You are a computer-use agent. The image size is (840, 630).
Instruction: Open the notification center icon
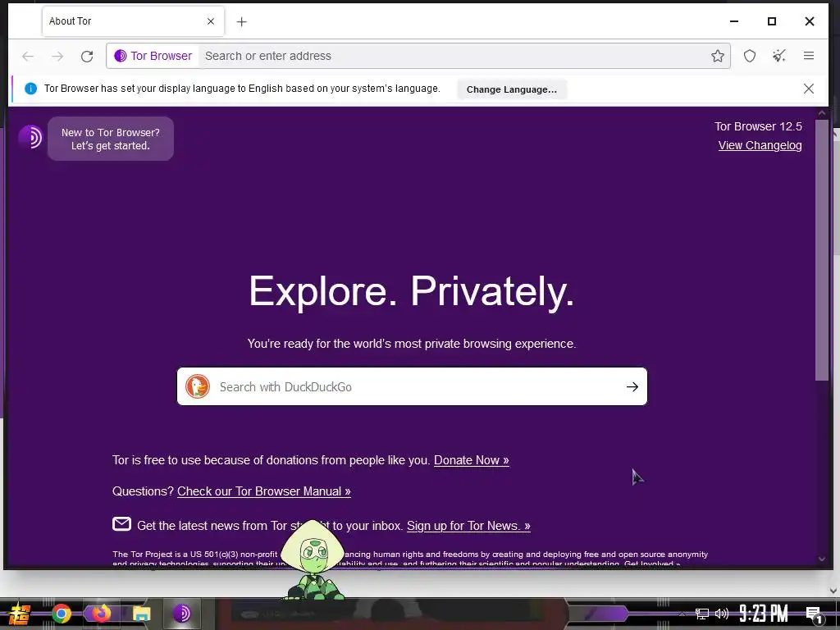click(815, 615)
